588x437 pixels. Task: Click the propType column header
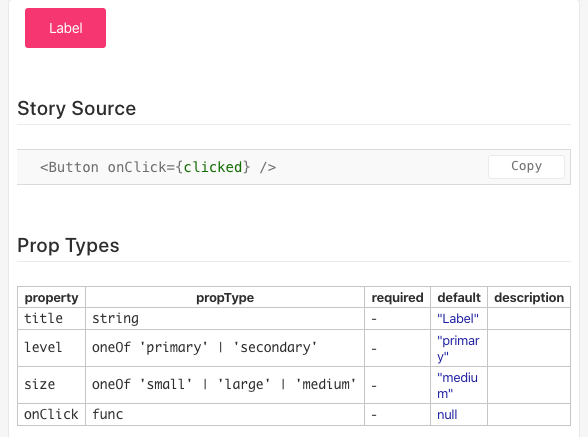(x=225, y=297)
